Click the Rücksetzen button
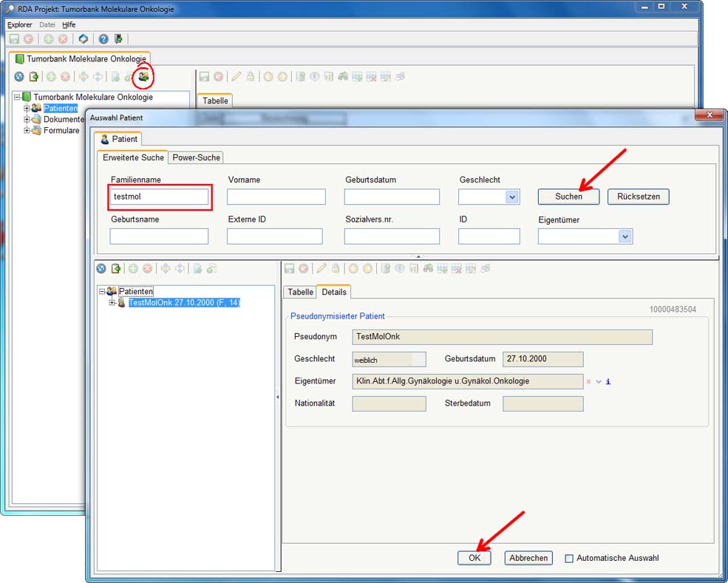 click(638, 197)
